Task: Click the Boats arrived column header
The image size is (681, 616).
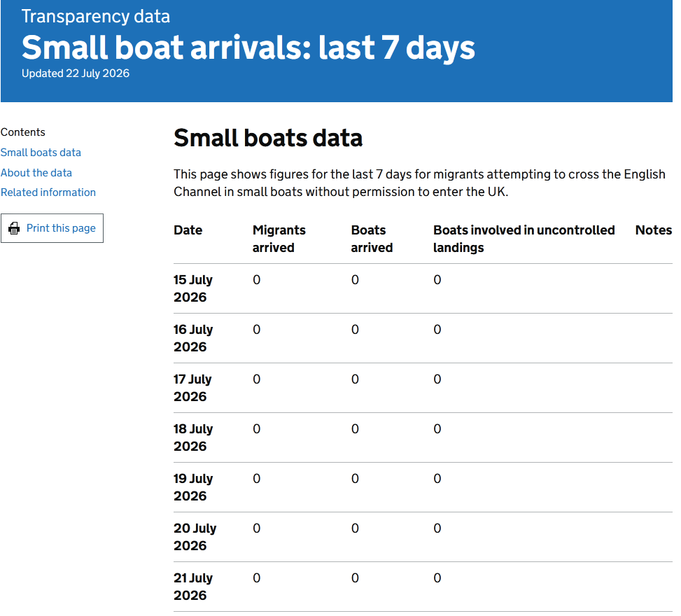Action: point(372,239)
